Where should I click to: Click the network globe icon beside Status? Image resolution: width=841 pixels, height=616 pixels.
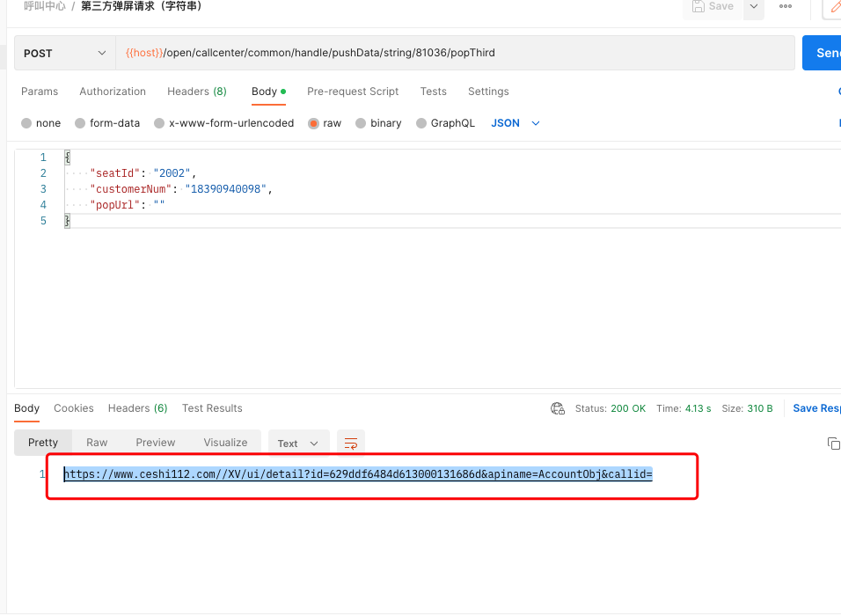click(x=558, y=408)
